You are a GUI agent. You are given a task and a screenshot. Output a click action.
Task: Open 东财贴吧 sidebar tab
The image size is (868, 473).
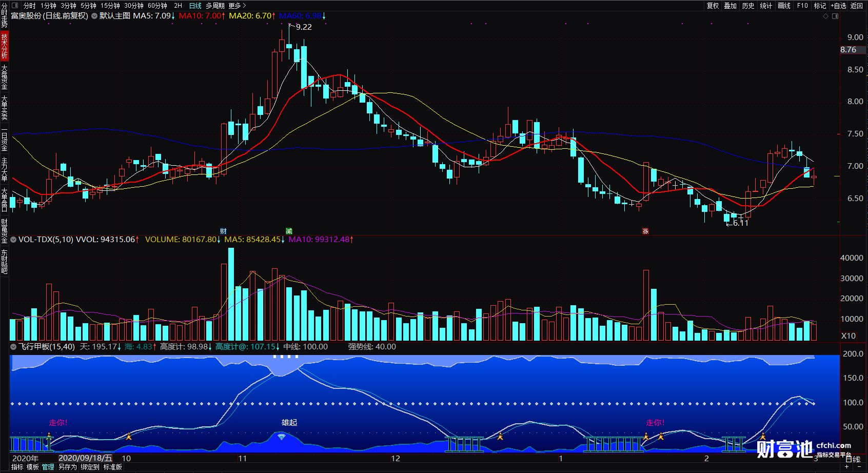coord(4,262)
